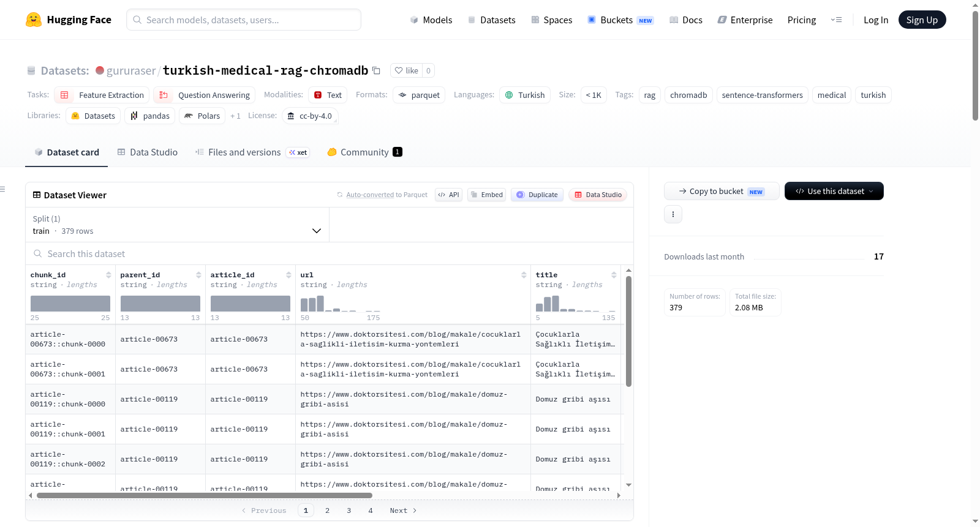
Task: Switch to the Data Studio tab
Action: point(148,152)
